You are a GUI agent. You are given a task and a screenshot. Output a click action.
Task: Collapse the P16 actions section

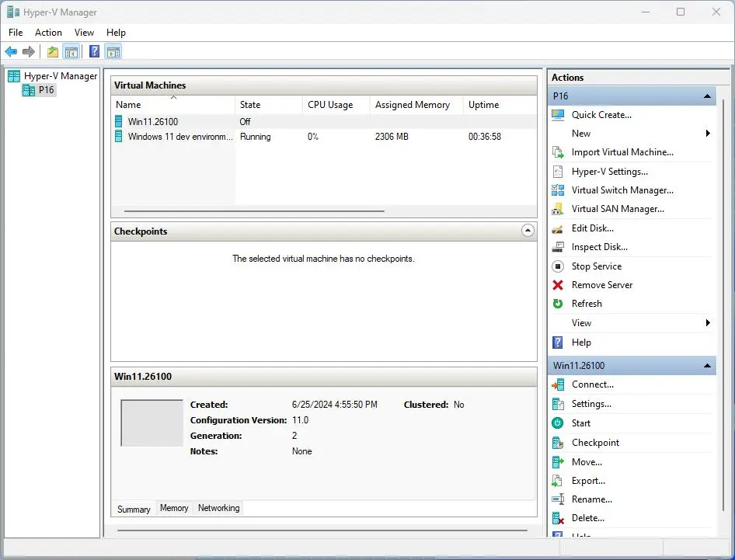[707, 96]
